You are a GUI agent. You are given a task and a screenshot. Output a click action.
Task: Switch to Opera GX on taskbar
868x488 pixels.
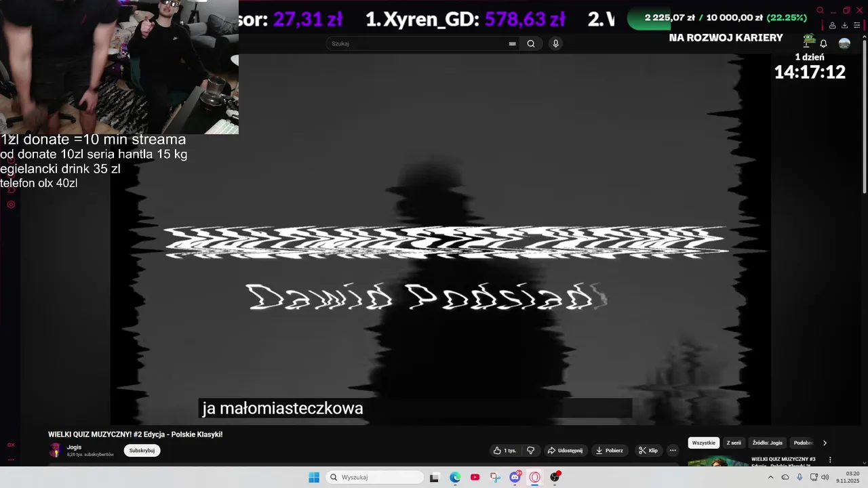pyautogui.click(x=535, y=477)
